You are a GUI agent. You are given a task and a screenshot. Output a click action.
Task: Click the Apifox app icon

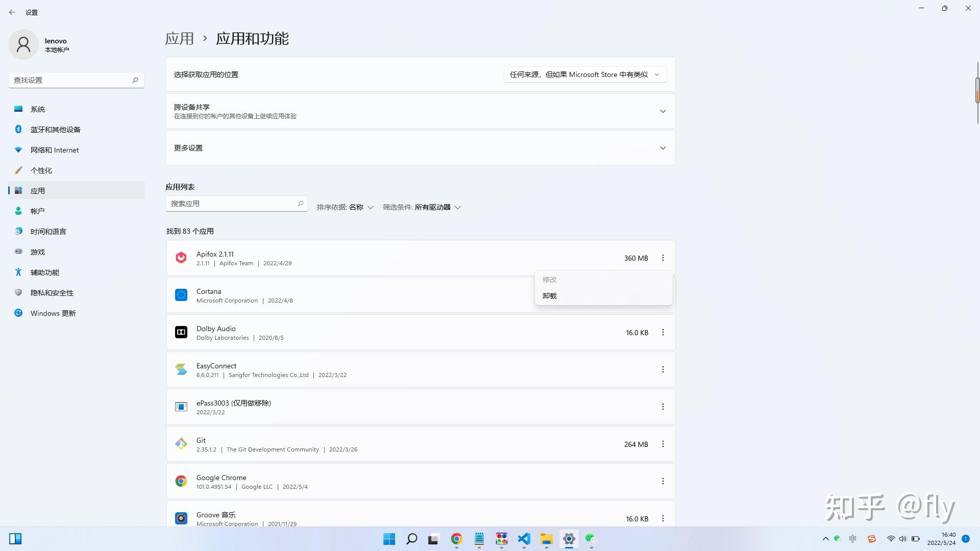tap(181, 258)
